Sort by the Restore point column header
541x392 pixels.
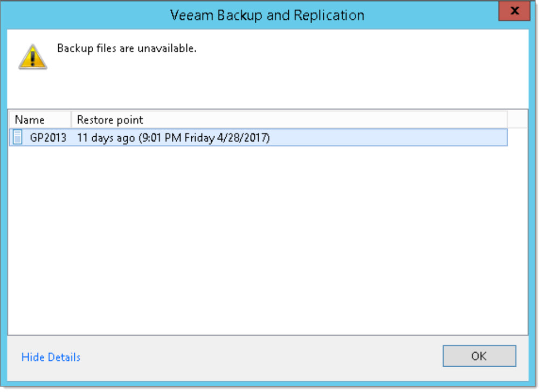pos(110,120)
